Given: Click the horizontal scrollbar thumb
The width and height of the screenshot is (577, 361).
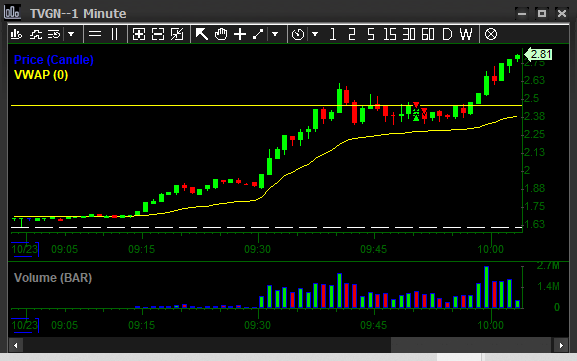Looking at the screenshot, I should (x=471, y=345).
